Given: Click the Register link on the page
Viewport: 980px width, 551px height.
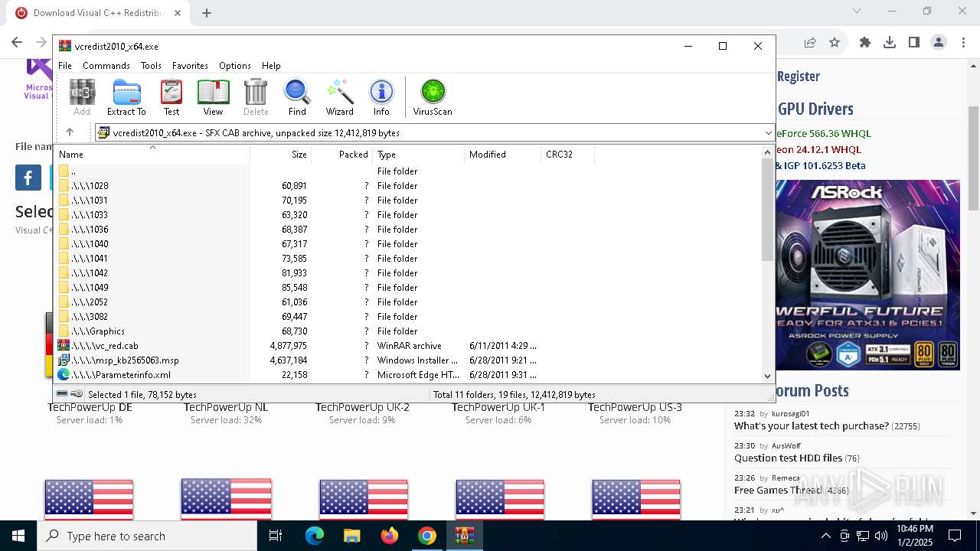Looking at the screenshot, I should [799, 77].
